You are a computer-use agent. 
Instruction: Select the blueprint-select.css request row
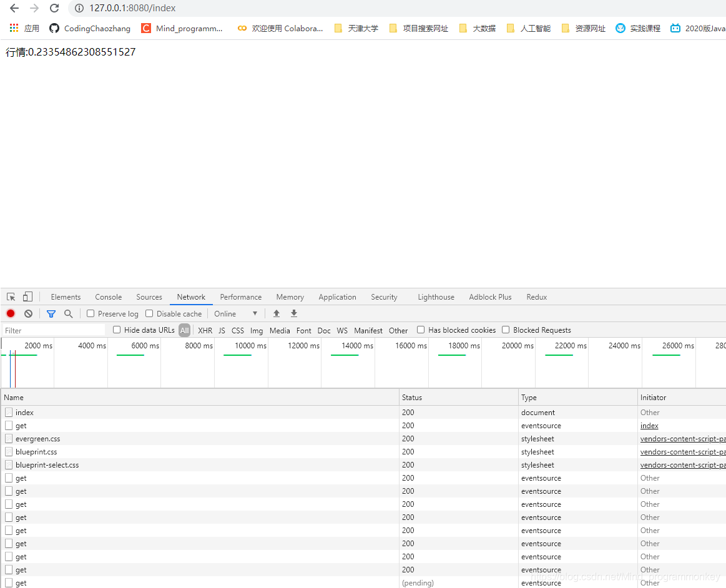point(363,465)
